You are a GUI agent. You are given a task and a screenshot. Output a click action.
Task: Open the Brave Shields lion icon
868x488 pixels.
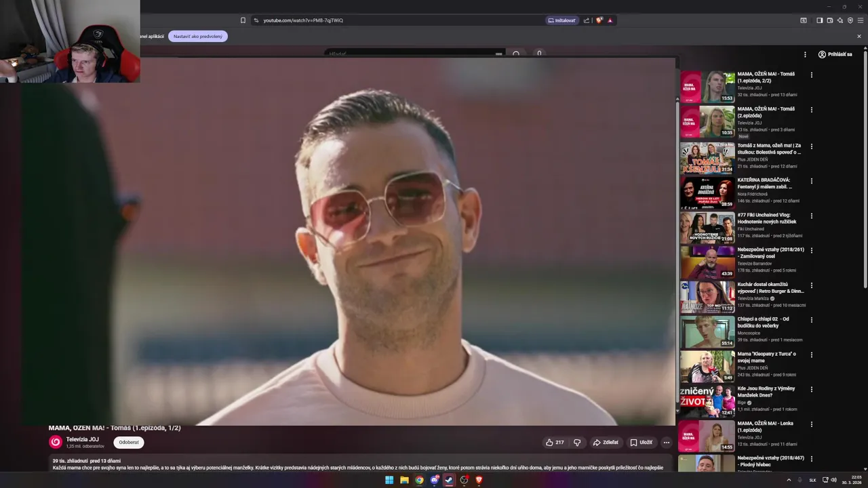(x=599, y=20)
